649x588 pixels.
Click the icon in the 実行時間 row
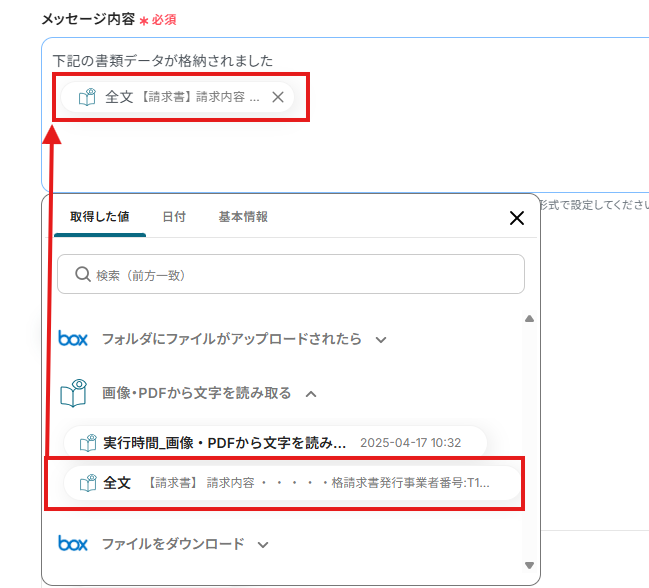(x=88, y=443)
